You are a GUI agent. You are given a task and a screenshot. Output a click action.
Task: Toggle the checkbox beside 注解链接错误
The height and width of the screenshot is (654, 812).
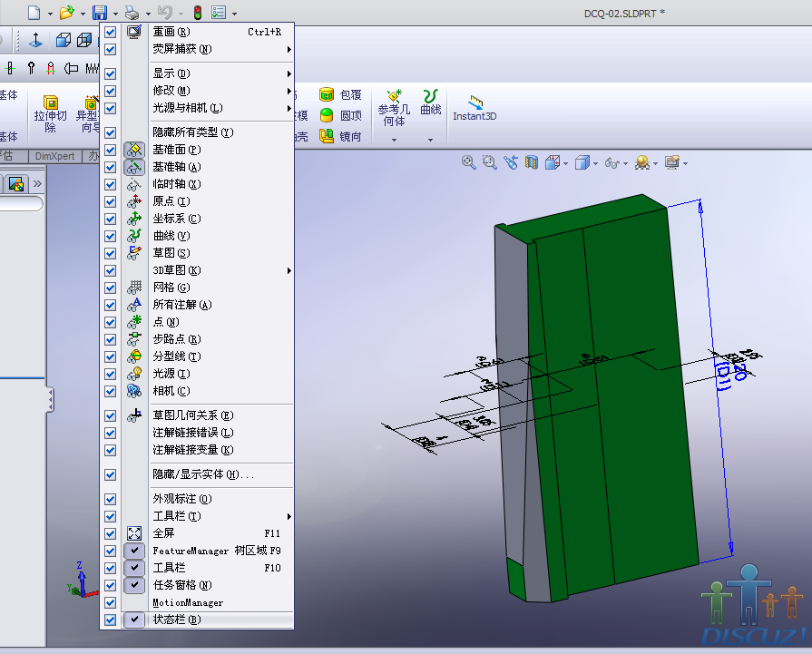pyautogui.click(x=110, y=433)
